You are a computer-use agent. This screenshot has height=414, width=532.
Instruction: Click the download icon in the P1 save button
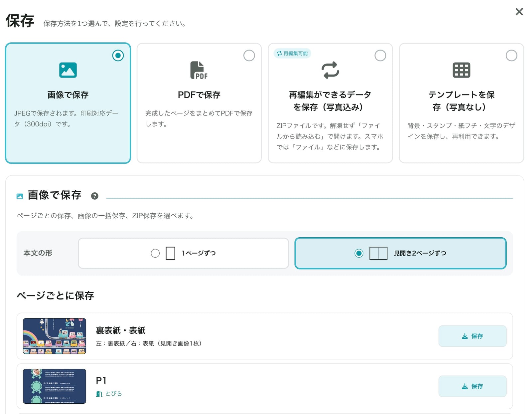(465, 386)
